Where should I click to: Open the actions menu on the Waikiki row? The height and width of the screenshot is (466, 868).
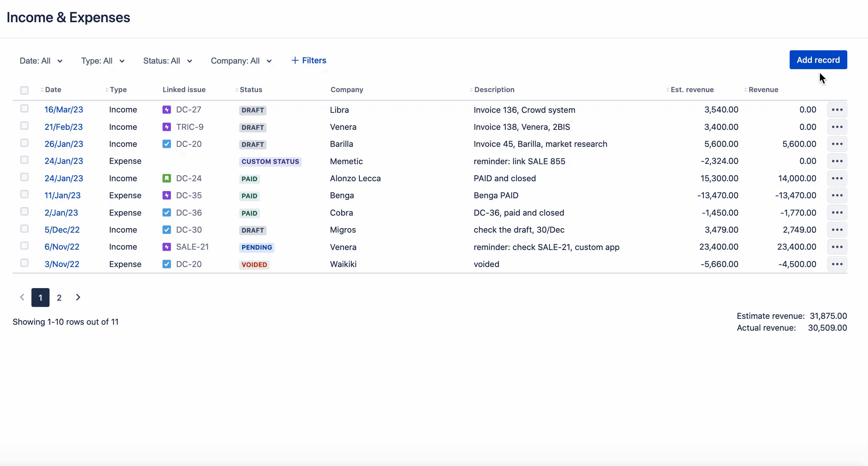coord(837,264)
